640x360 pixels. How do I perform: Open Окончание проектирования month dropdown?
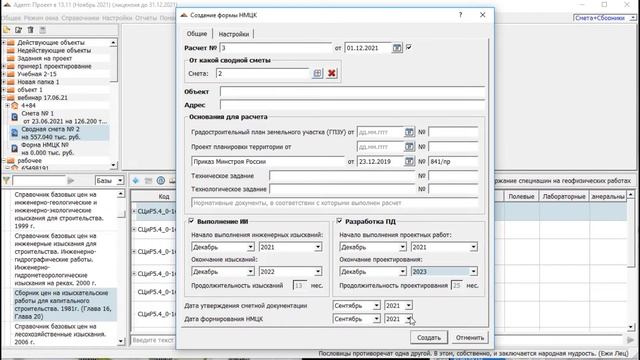(402, 271)
